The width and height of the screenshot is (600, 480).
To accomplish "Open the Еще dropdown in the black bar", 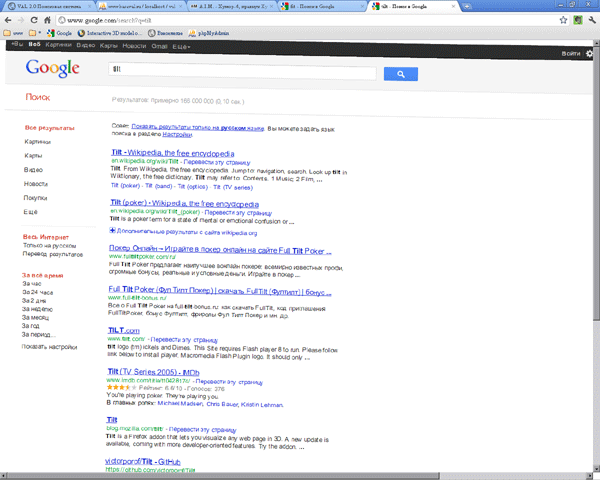I will pyautogui.click(x=181, y=47).
